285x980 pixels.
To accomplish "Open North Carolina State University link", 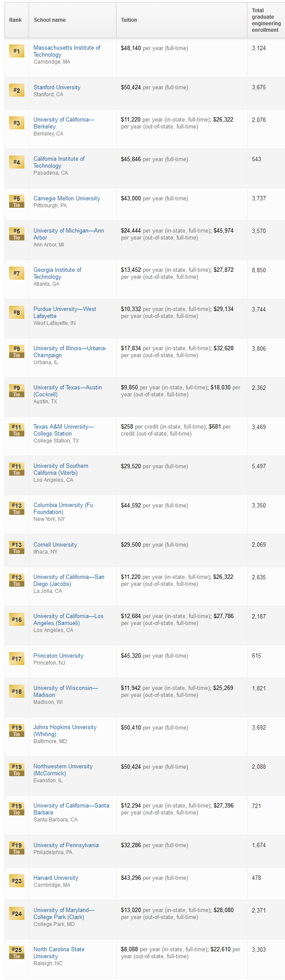I will [59, 953].
